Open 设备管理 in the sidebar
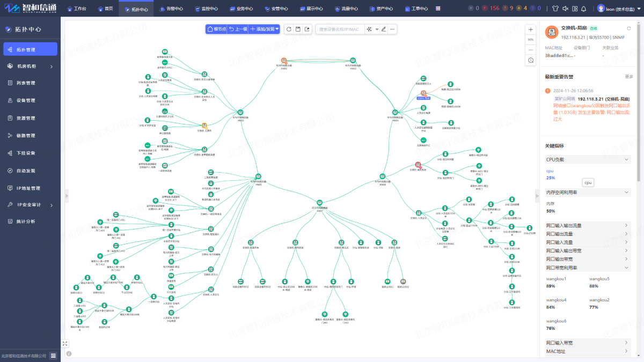Image resolution: width=644 pixels, height=362 pixels. [x=30, y=100]
